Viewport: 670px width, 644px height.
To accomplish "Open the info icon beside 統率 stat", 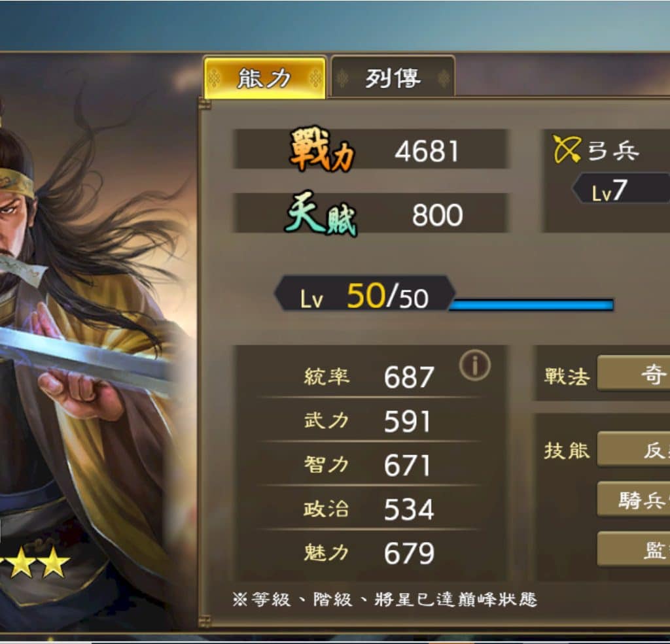I will (475, 365).
